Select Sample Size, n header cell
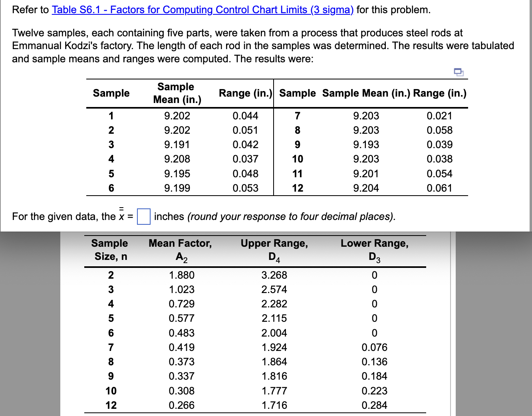 click(x=109, y=250)
